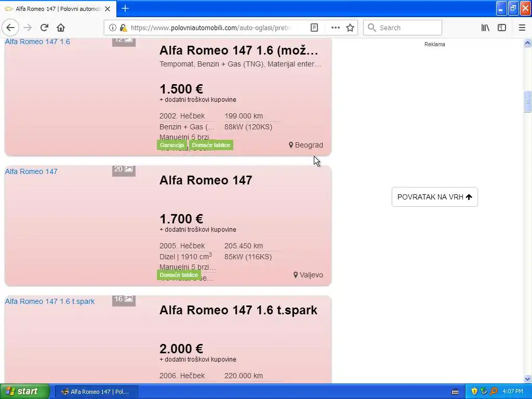Open page actions three-dot menu

[335, 28]
